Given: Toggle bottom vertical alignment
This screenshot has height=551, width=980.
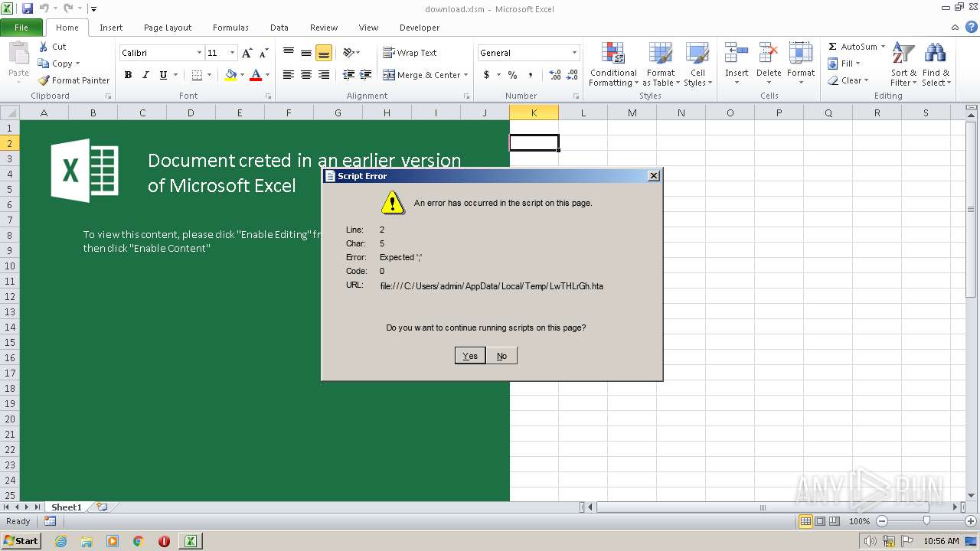Looking at the screenshot, I should (x=324, y=53).
